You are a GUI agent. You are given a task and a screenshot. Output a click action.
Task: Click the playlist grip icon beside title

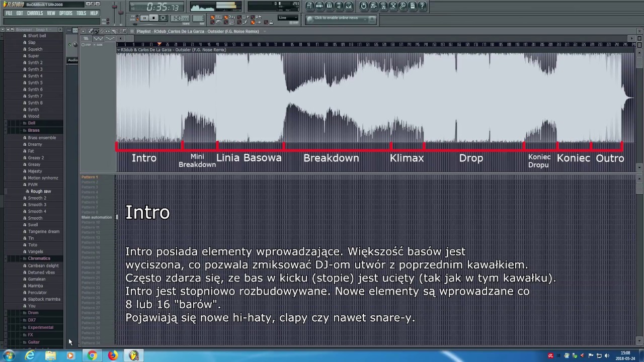[x=132, y=31]
